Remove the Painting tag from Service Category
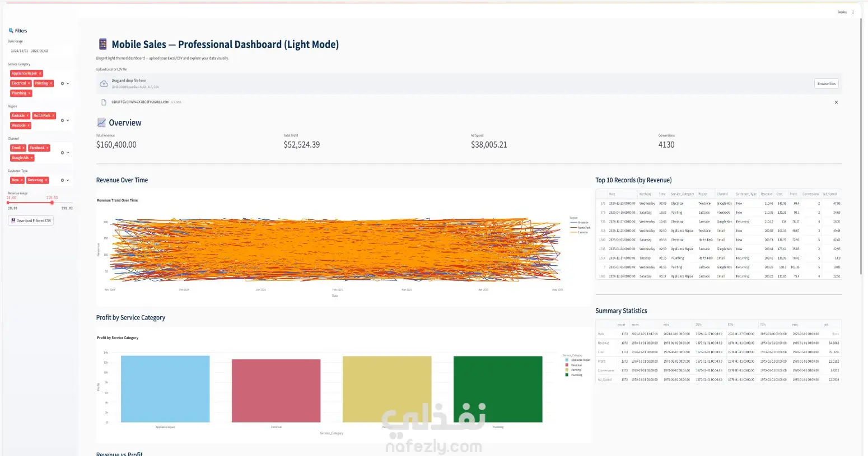The height and width of the screenshot is (456, 868). (51, 83)
